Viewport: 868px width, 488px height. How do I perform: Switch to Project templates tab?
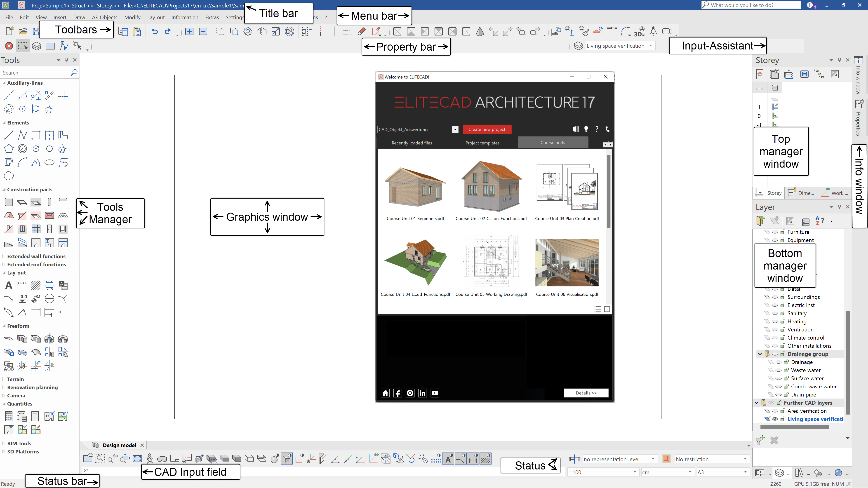click(482, 143)
